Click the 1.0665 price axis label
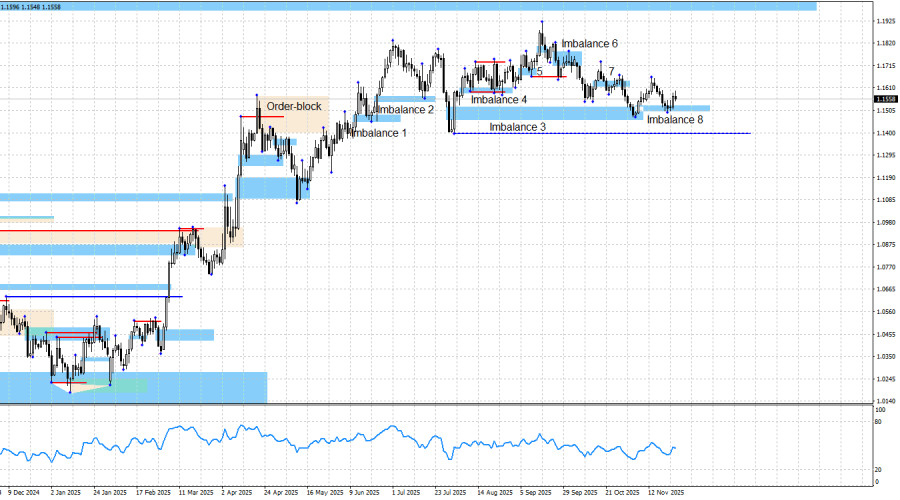Viewport: 900px width, 500px height. 886,289
